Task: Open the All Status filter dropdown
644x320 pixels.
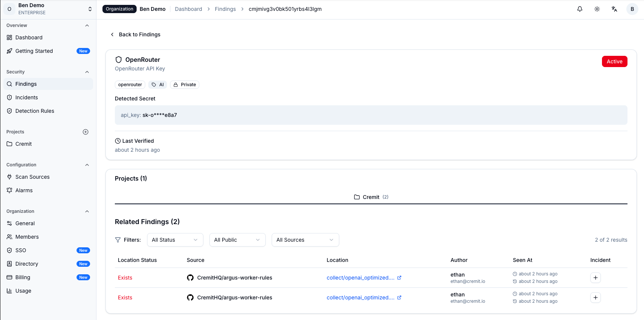Action: pos(175,240)
